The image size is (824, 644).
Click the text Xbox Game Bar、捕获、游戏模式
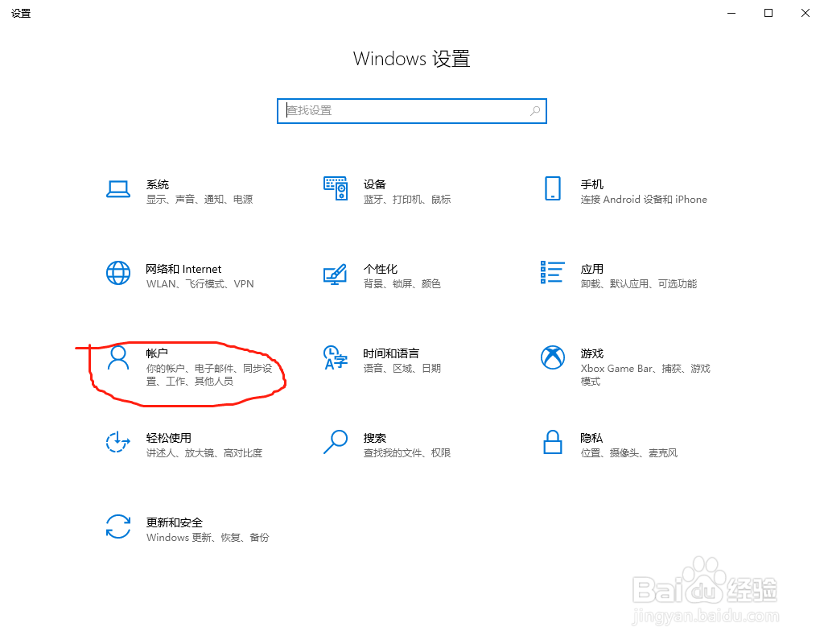pos(645,375)
